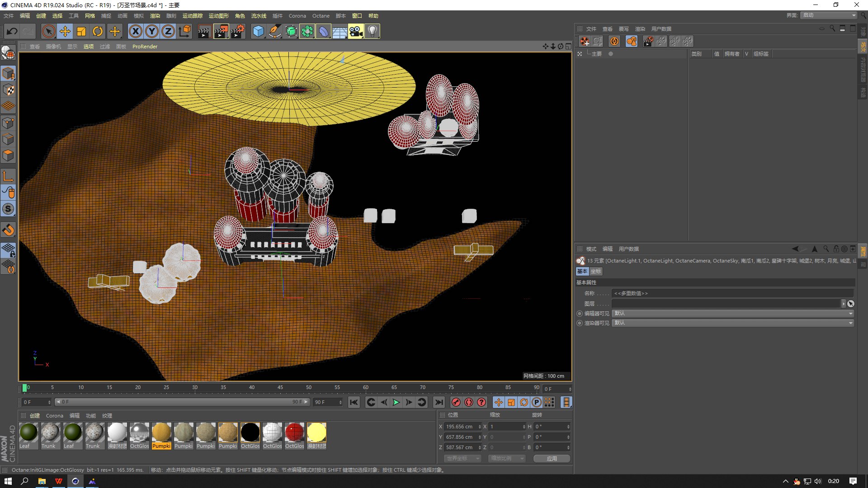Go to end of animation
The image size is (868, 488).
439,402
